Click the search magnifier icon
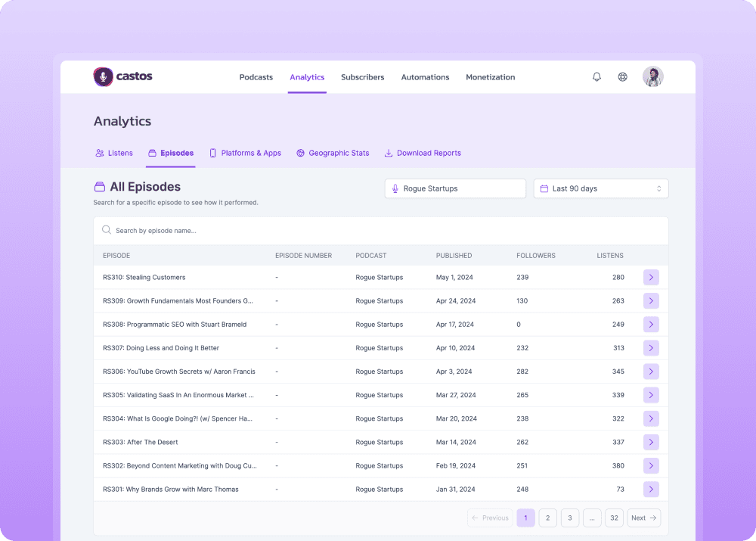This screenshot has height=541, width=756. point(107,230)
